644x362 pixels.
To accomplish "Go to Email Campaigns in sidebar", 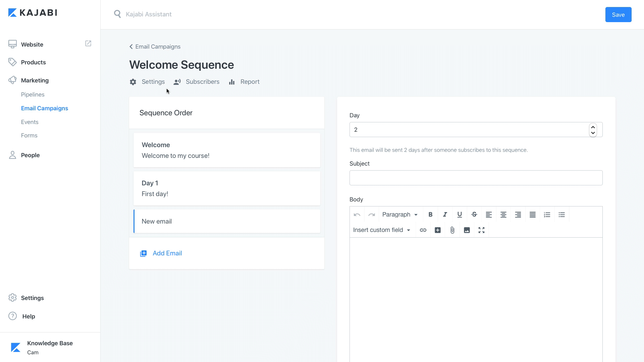I will (45, 108).
